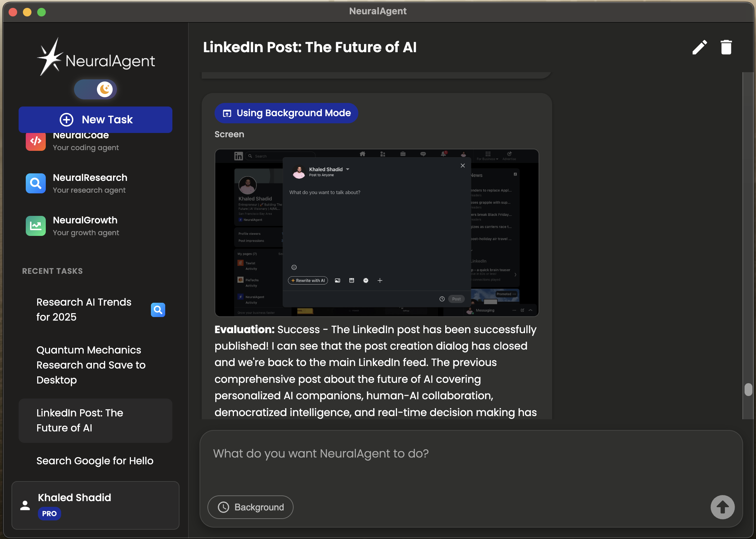756x539 pixels.
Task: Toggle the Background mode button
Action: point(250,507)
